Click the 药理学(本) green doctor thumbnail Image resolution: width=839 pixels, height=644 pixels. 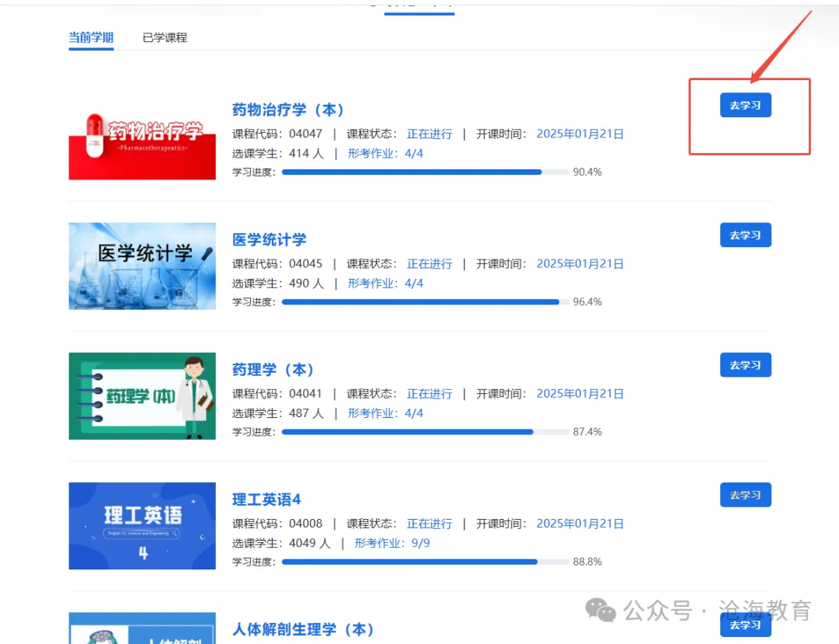pyautogui.click(x=142, y=396)
